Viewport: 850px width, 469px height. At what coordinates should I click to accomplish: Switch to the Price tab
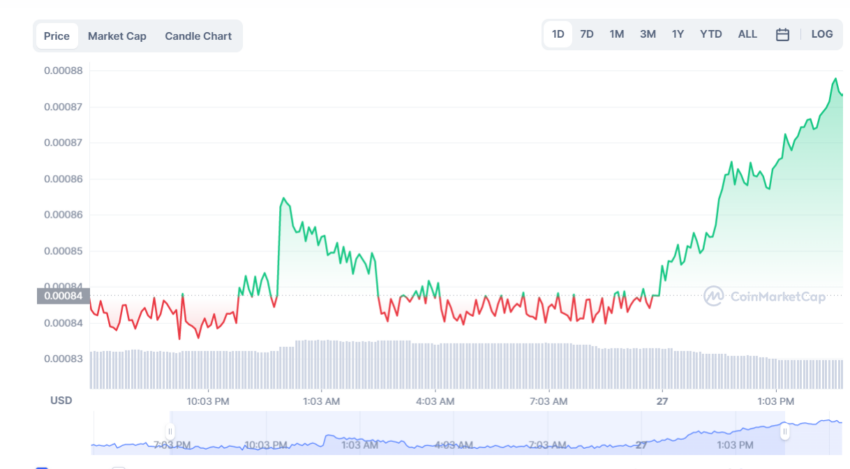point(56,36)
